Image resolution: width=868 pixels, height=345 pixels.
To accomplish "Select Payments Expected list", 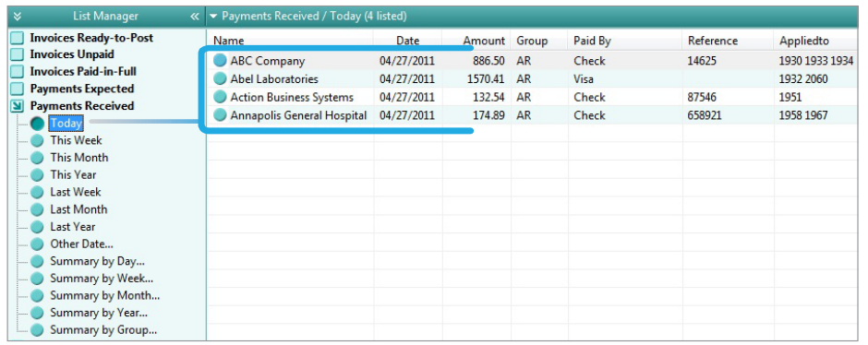I will pyautogui.click(x=82, y=89).
